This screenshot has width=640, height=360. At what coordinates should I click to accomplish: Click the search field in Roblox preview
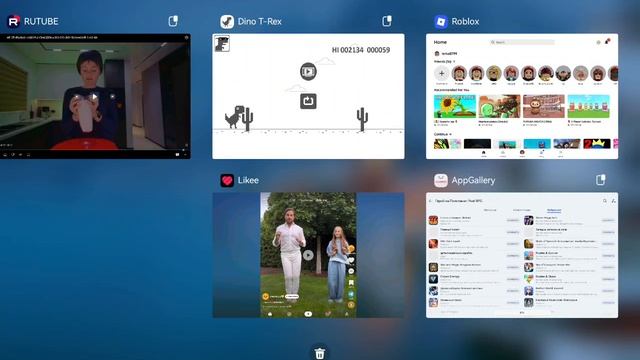522,42
